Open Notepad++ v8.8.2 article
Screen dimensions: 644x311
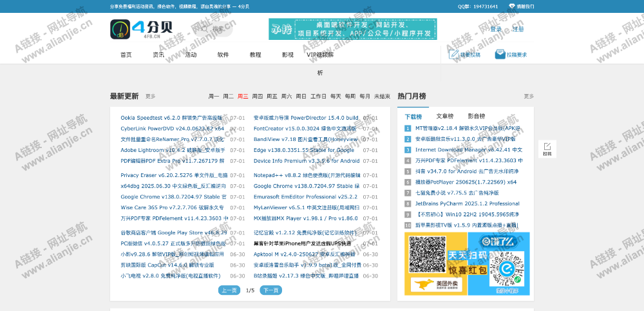307,175
